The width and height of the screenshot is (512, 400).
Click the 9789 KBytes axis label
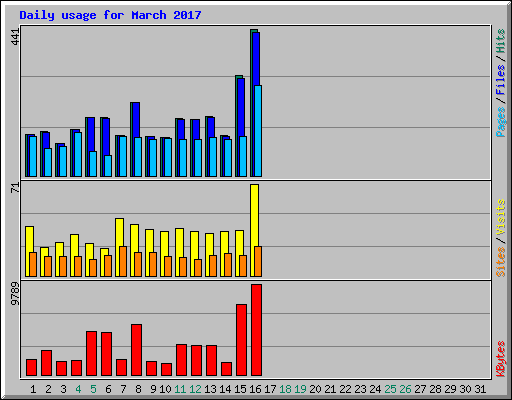click(15, 294)
